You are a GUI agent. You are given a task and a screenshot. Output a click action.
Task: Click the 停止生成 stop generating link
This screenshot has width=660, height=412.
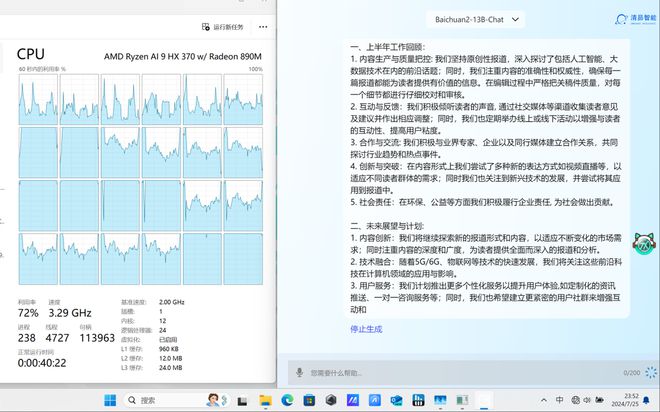[366, 329]
